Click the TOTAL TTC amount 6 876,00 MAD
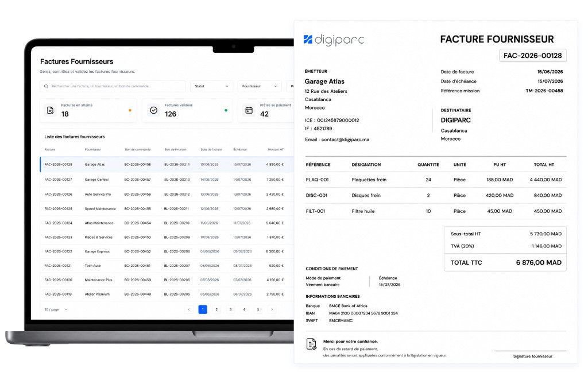The height and width of the screenshot is (384, 588). coord(539,262)
